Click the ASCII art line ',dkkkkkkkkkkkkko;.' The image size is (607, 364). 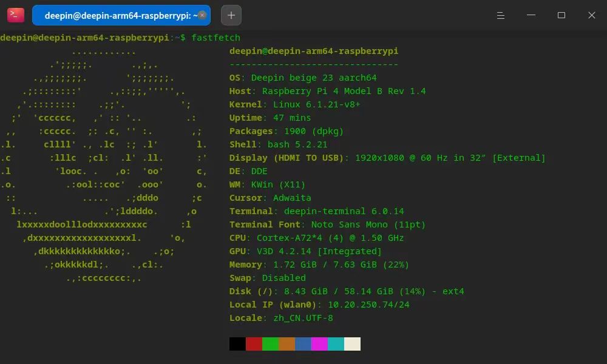82,251
